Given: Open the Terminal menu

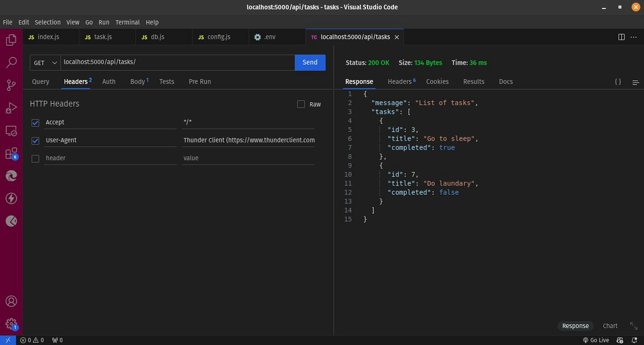Looking at the screenshot, I should 127,22.
